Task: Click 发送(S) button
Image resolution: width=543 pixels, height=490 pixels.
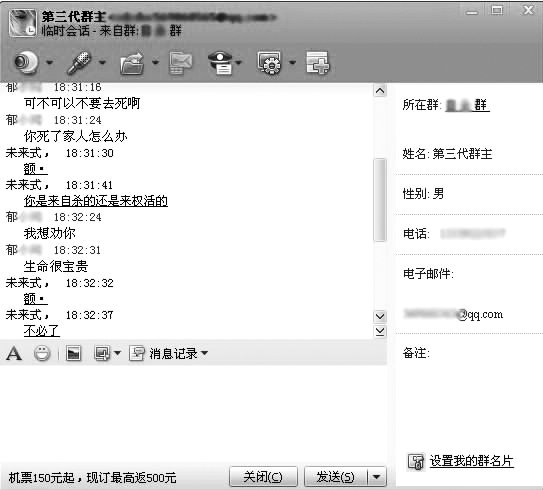Action: tap(335, 477)
